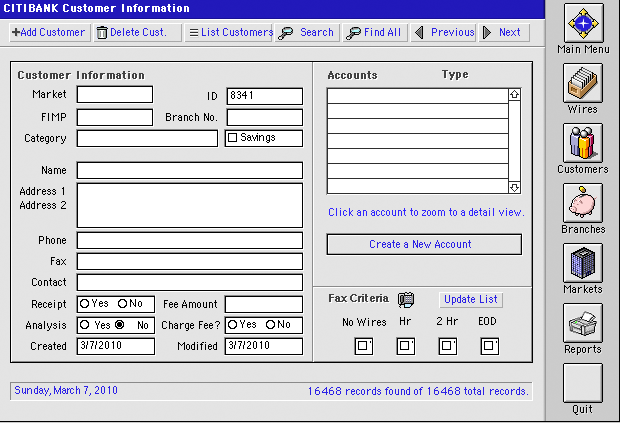Click the Search magnifier button

[x=307, y=32]
